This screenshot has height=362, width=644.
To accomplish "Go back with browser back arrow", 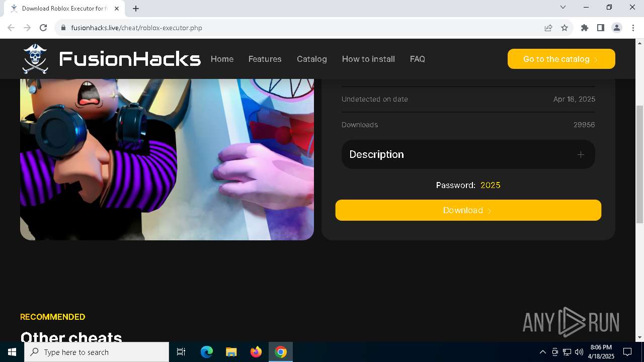I will click(x=11, y=28).
